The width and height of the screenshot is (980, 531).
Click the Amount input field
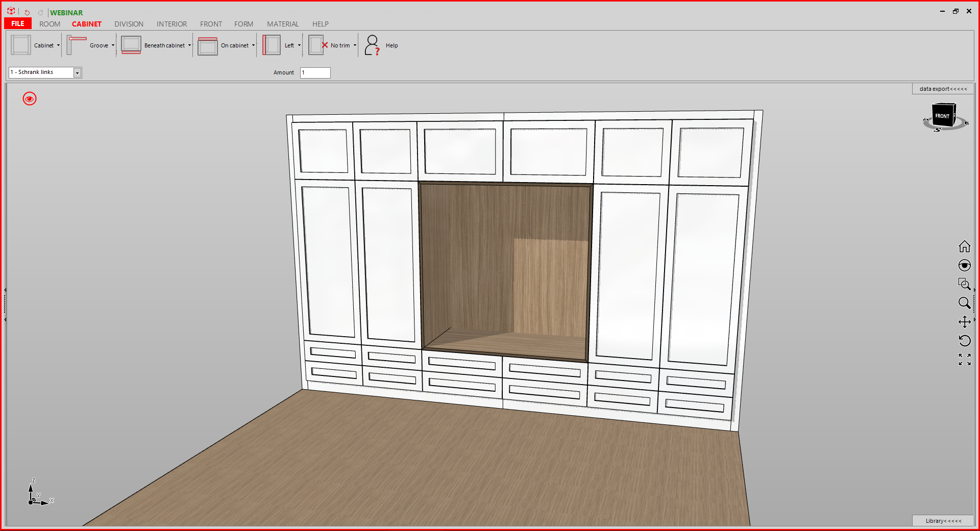(315, 72)
